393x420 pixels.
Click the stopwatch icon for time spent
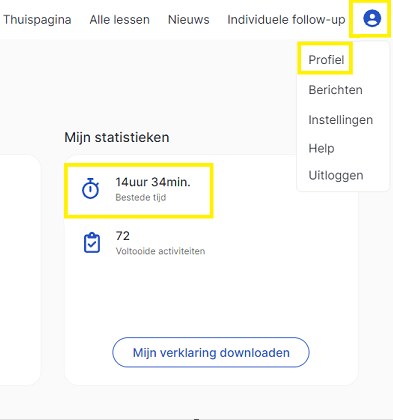[91, 189]
